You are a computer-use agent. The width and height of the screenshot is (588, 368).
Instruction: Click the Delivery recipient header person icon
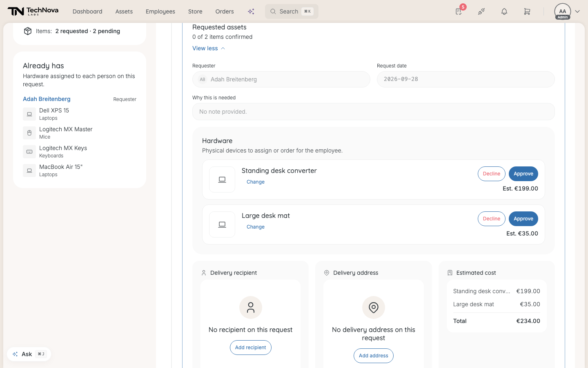coord(204,273)
